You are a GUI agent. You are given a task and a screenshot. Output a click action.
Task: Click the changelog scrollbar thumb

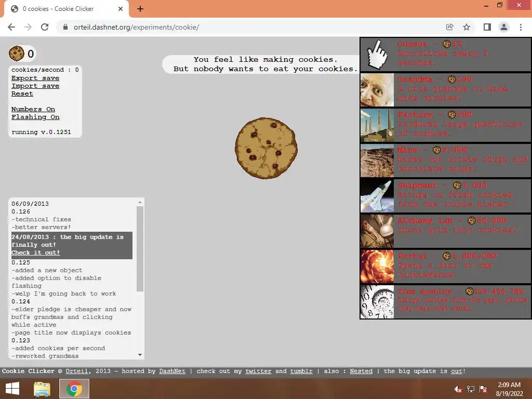(x=140, y=249)
